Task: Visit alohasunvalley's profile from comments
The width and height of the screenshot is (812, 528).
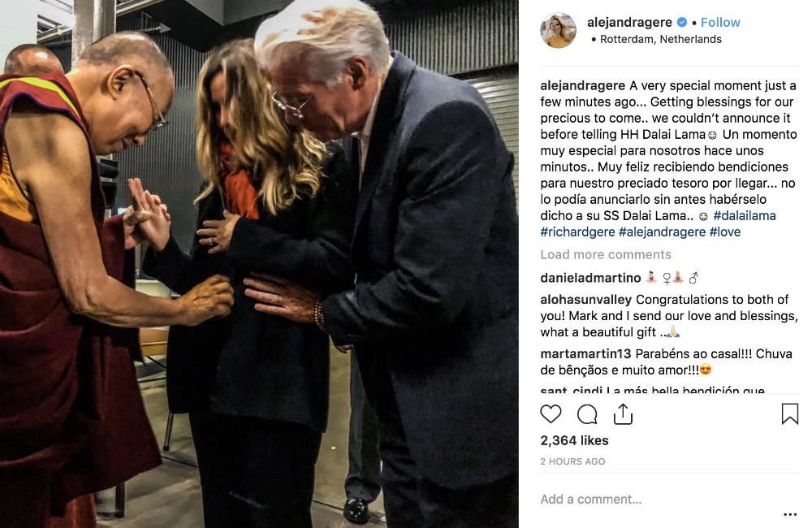Action: pos(585,300)
